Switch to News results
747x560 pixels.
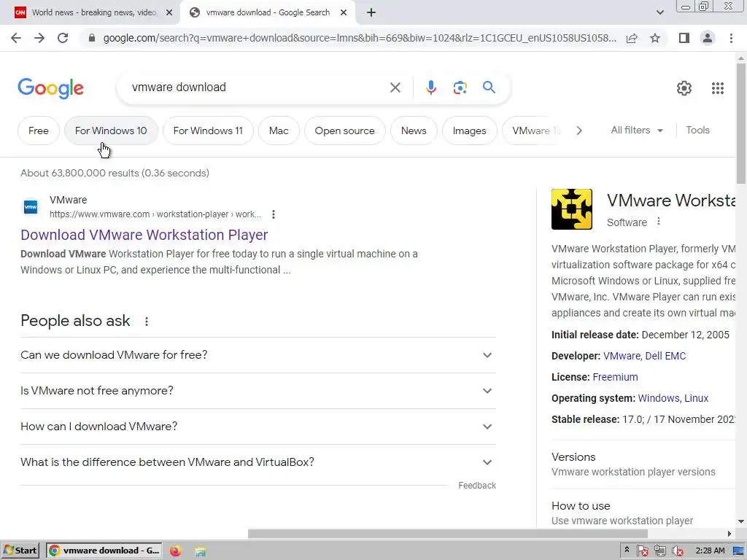click(414, 131)
